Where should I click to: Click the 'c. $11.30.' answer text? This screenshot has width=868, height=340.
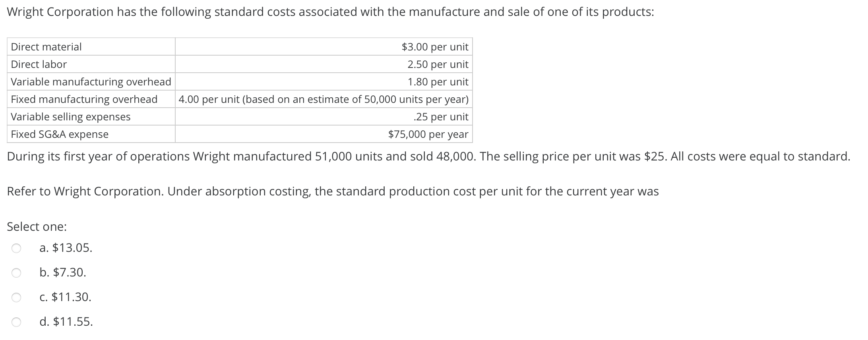coord(66,297)
